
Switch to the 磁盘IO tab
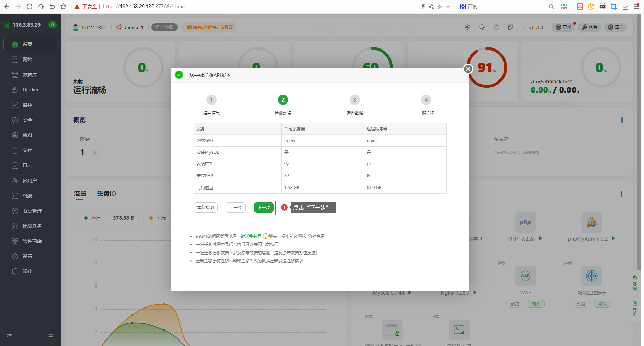point(106,193)
